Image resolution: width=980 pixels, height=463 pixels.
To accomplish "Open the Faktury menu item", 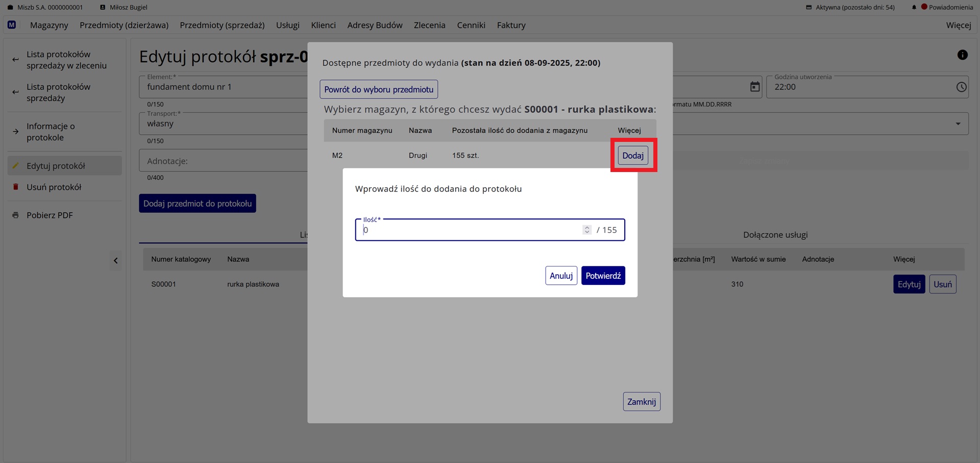I will (x=511, y=26).
